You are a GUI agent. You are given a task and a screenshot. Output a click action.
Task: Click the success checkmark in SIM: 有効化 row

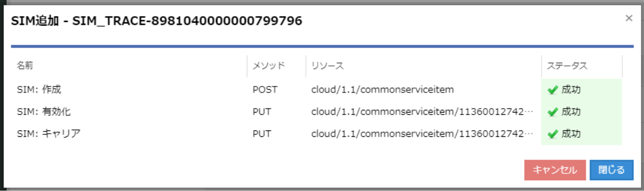[x=553, y=112]
